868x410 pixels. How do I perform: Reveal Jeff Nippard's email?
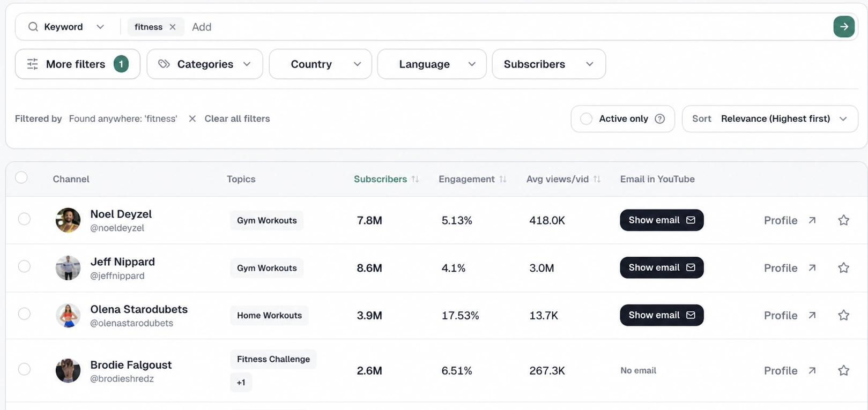662,267
